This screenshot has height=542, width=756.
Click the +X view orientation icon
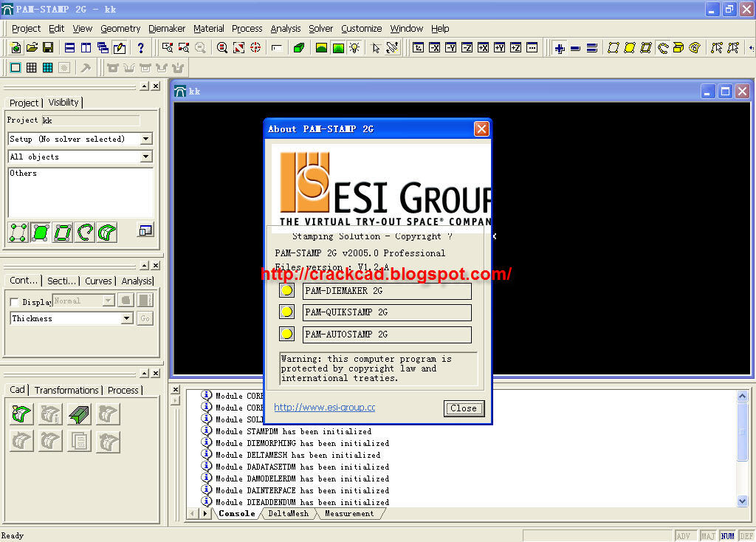coord(483,47)
